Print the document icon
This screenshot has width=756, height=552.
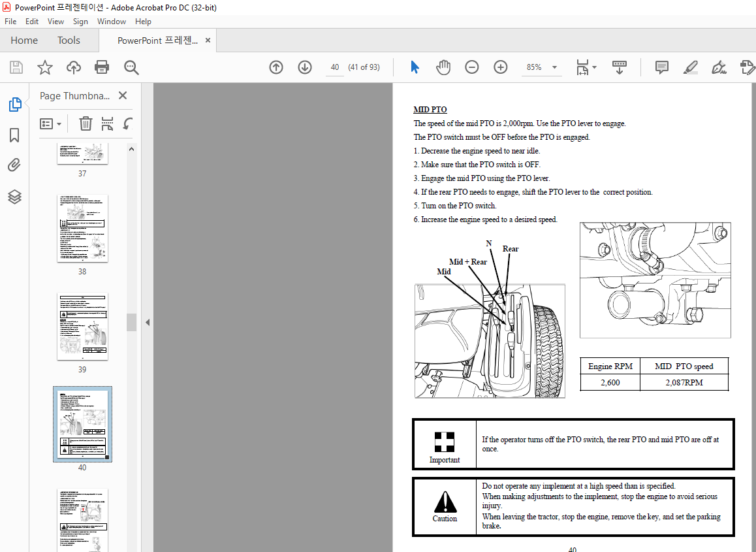point(102,67)
